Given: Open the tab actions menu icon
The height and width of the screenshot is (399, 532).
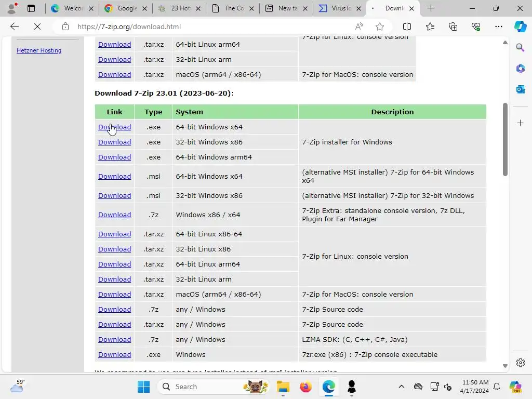Looking at the screenshot, I should 31,8.
